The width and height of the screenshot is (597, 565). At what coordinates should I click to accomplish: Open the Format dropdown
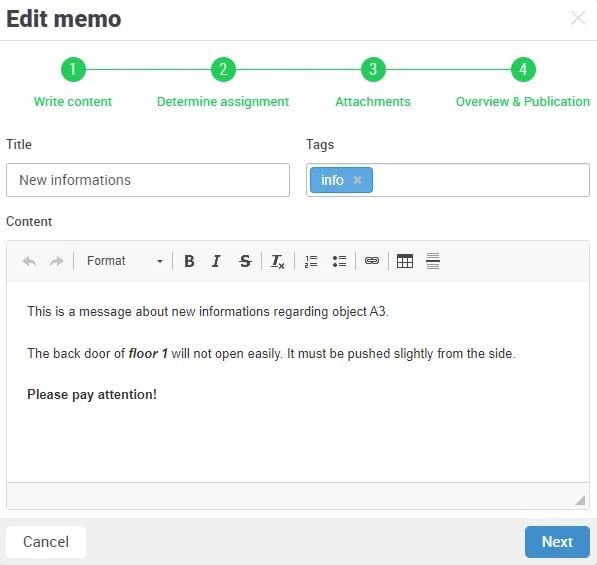click(x=124, y=261)
